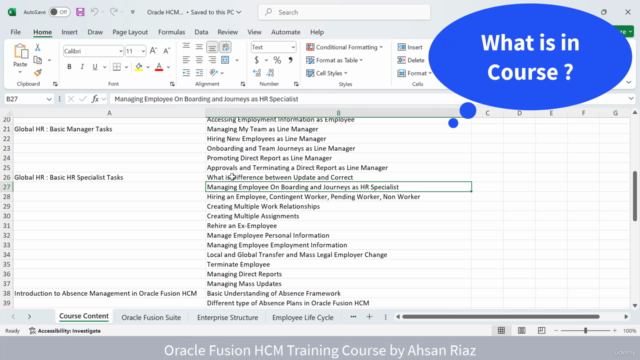Open the Page Layout ribbon tab
The image size is (640, 360).
point(130,32)
